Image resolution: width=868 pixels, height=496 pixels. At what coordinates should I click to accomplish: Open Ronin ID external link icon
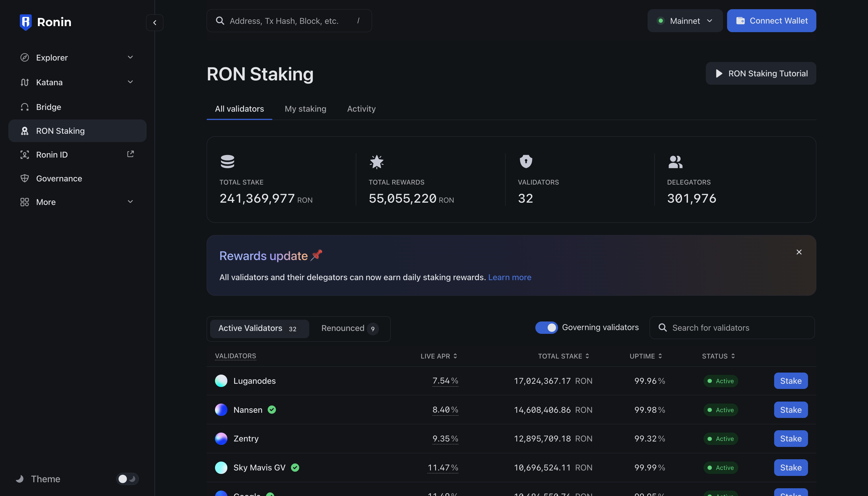[130, 154]
